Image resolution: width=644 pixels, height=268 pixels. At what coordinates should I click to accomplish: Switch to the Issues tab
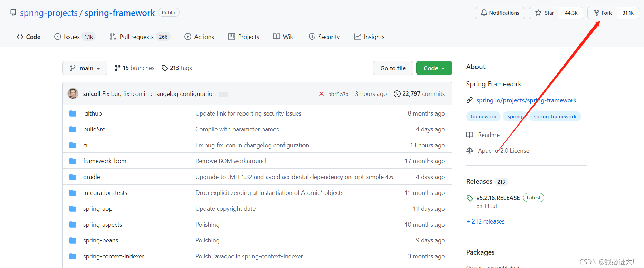coord(75,37)
